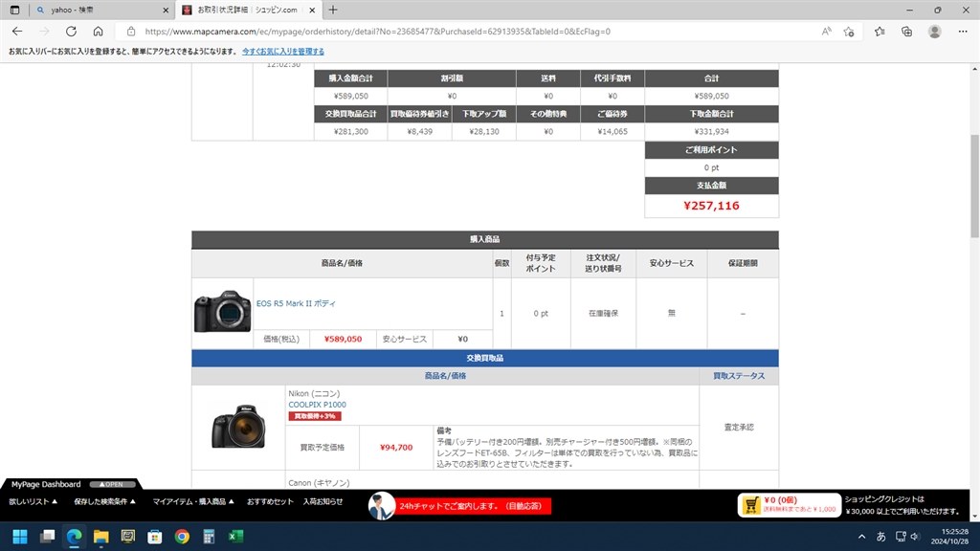
Task: Launch Google Chrome from the taskbar
Action: (x=182, y=536)
